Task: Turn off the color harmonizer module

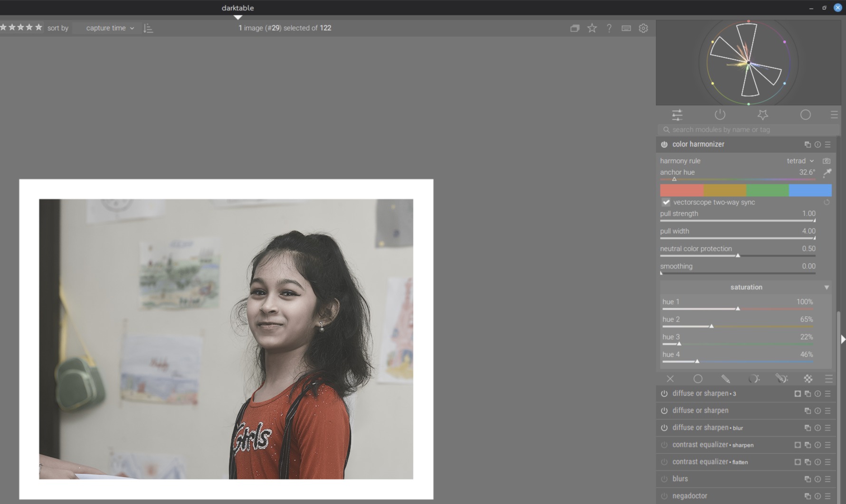Action: pos(664,145)
